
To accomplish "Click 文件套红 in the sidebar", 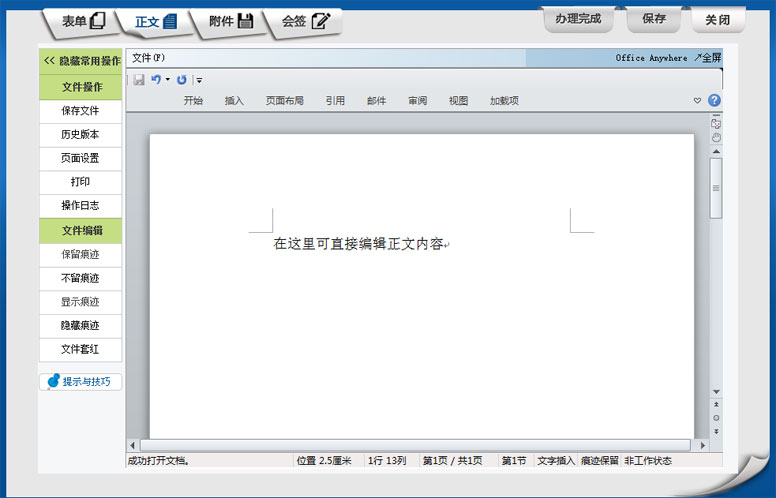I will (80, 349).
